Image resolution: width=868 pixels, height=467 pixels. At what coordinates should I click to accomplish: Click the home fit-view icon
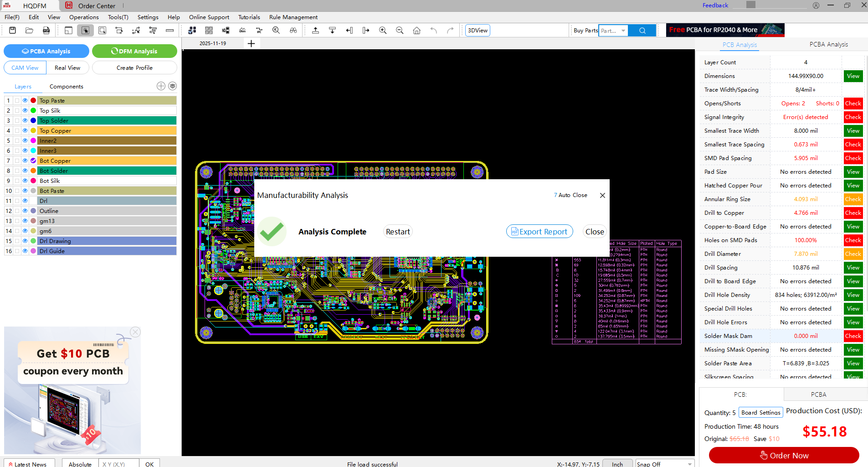pyautogui.click(x=416, y=31)
